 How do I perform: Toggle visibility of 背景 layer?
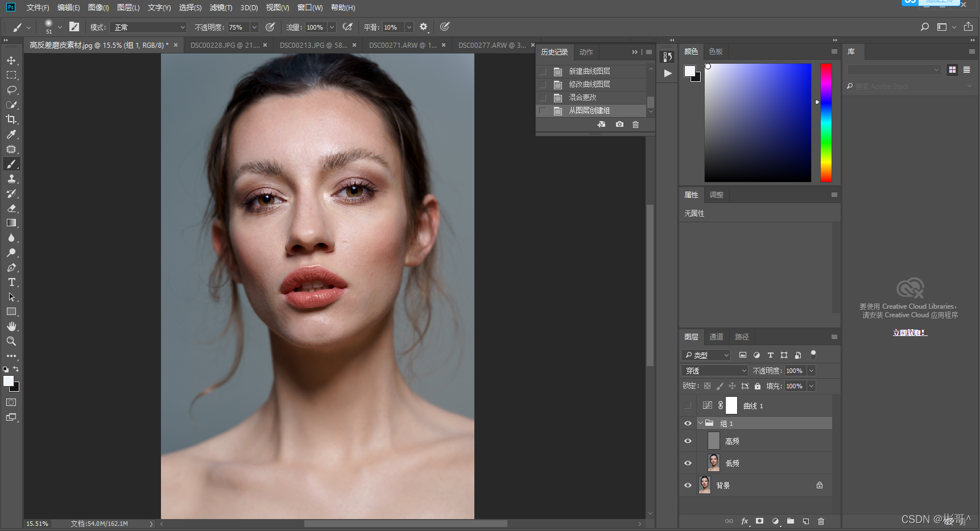click(688, 486)
